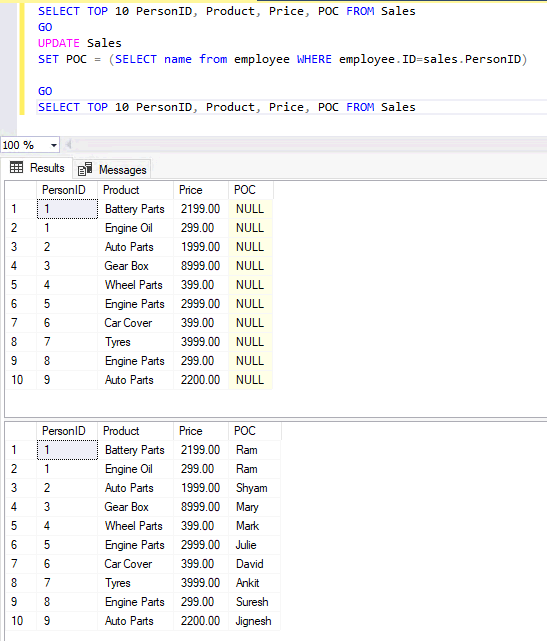This screenshot has height=641, width=547.
Task: Click Engine Oil cell in first grid
Action: coord(135,228)
